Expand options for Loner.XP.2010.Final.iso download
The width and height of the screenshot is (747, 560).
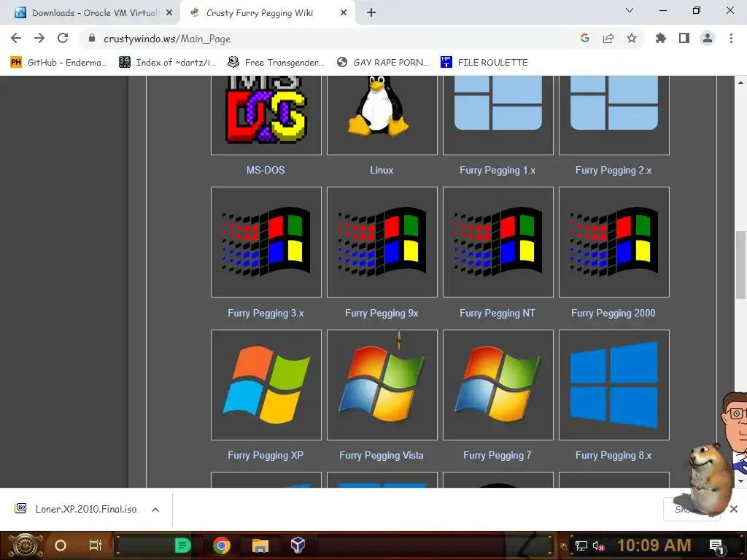[155, 510]
